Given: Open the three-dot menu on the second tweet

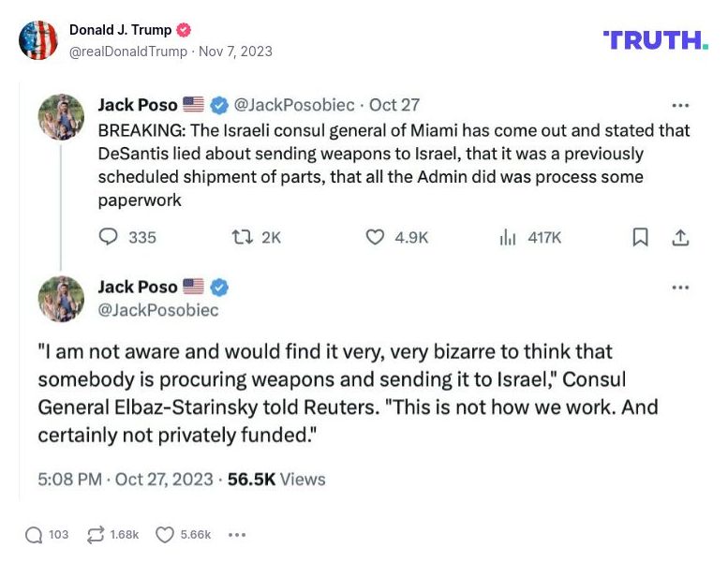Looking at the screenshot, I should click(681, 287).
